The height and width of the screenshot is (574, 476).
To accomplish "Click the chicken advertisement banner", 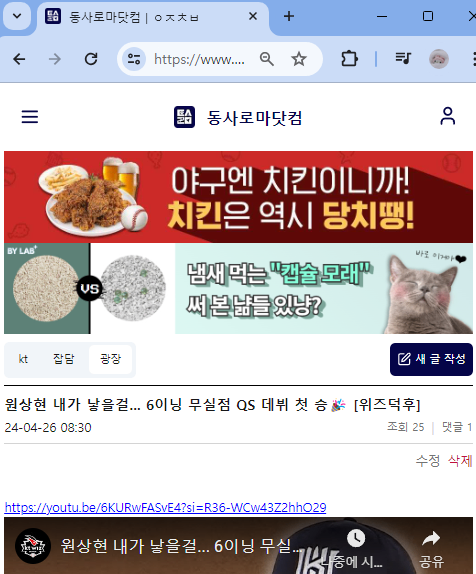I will 238,197.
